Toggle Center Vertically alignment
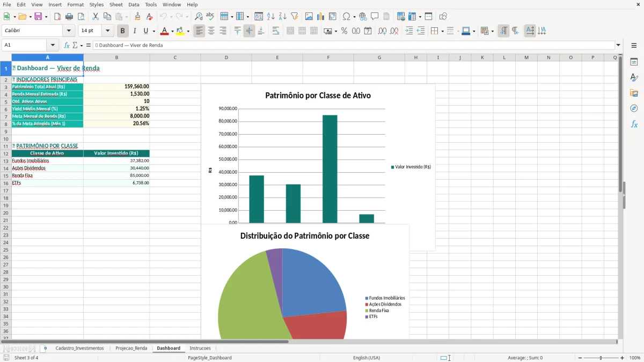Screen dimensions: 644x362 249,31
